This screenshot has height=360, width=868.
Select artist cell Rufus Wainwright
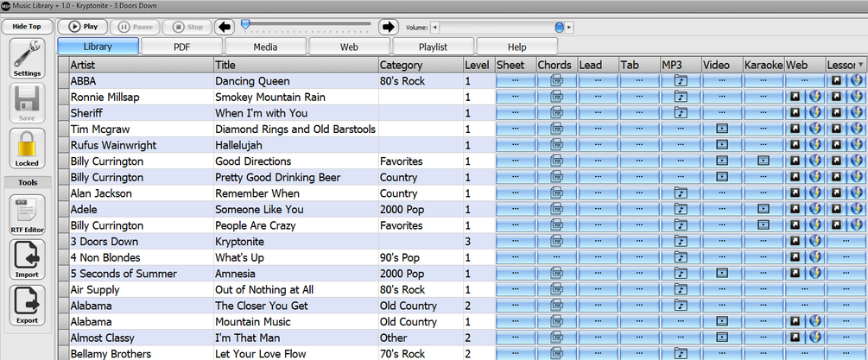coord(141,145)
